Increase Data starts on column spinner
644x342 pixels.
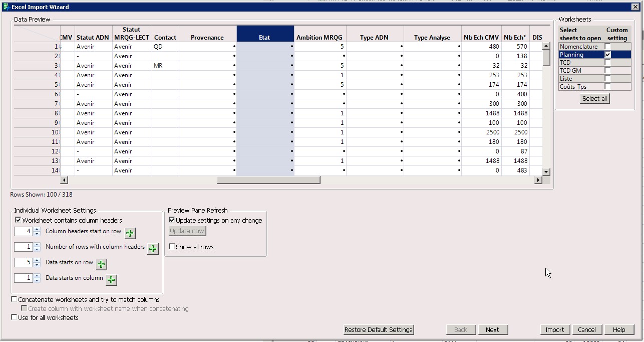(x=37, y=275)
